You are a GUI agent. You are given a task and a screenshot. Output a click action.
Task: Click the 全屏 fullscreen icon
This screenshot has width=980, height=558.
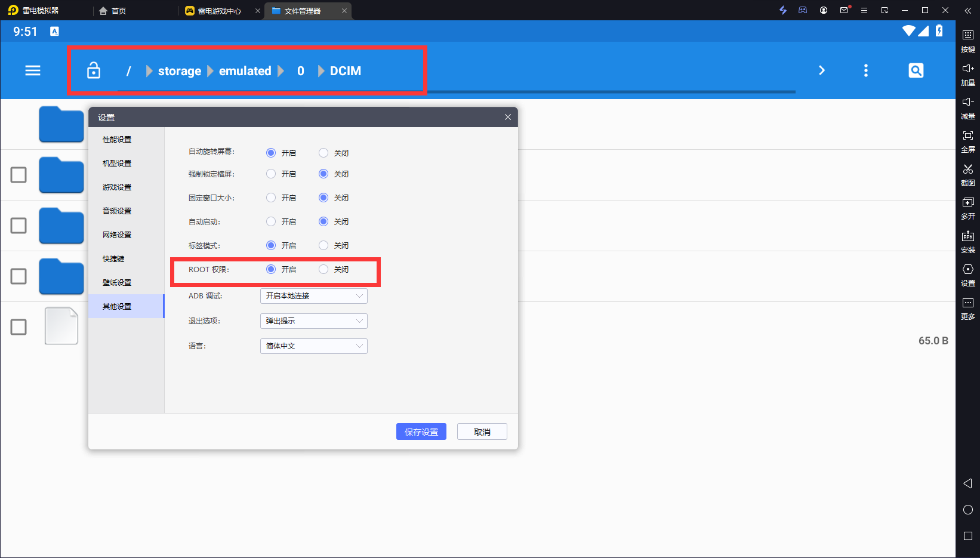pos(967,136)
